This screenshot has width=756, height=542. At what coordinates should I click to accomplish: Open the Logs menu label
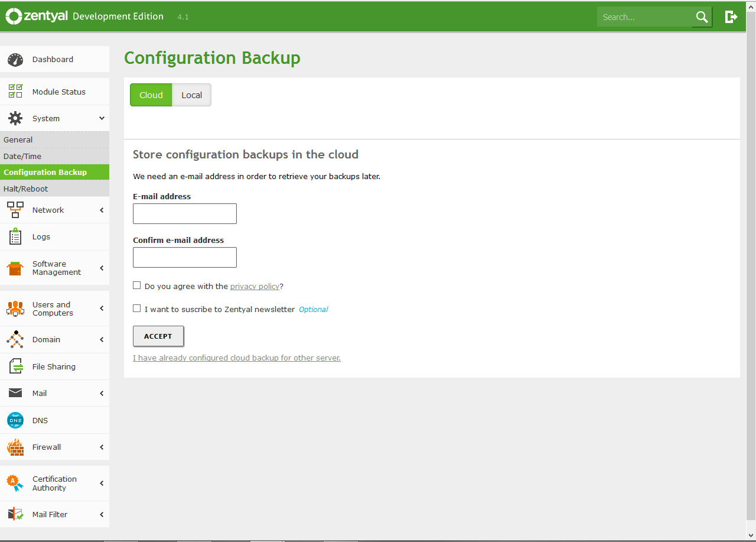(x=41, y=236)
